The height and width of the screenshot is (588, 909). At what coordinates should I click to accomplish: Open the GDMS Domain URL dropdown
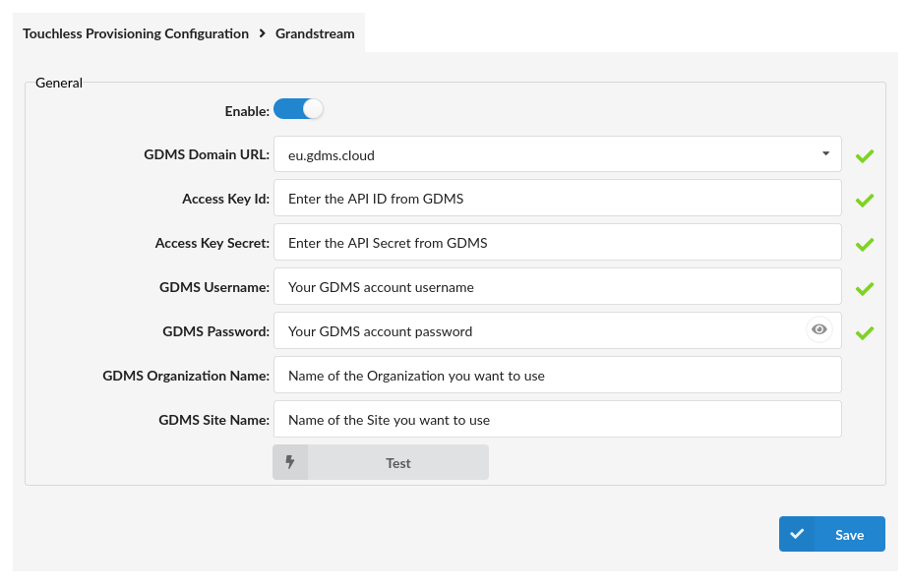pos(557,154)
